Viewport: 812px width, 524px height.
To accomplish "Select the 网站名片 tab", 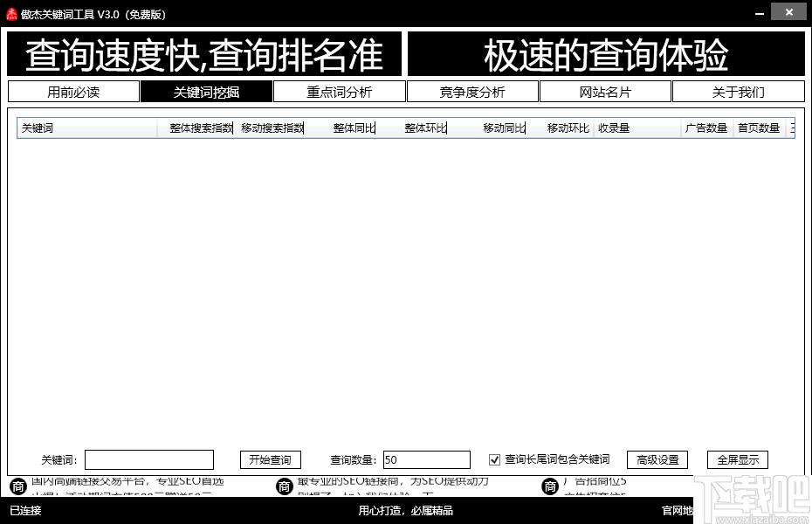I will 605,92.
